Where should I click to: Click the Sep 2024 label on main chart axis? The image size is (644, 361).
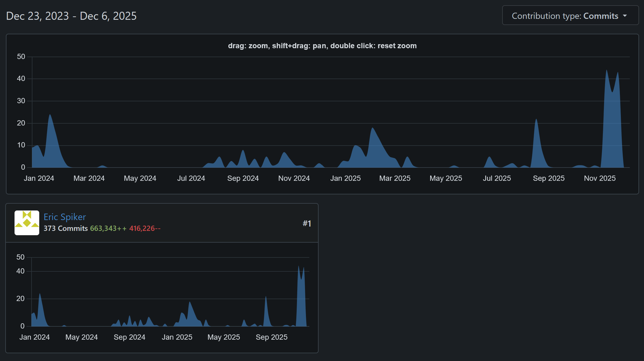(243, 178)
